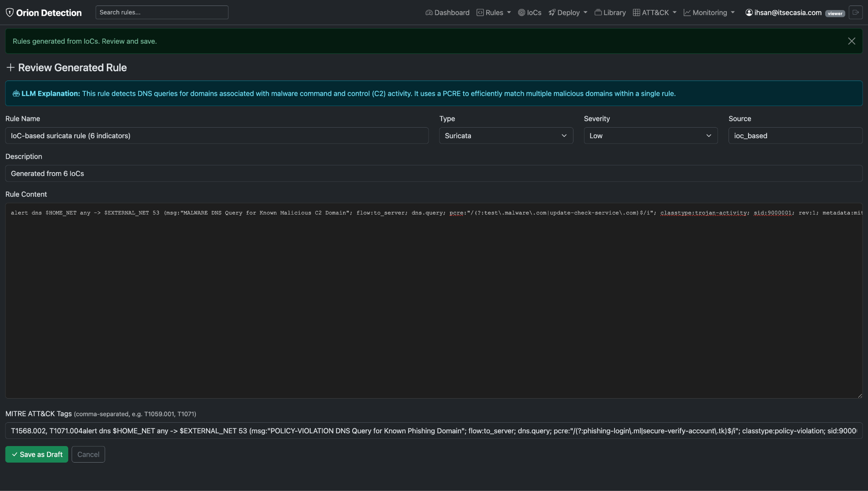868x491 pixels.
Task: Click the "Review Generated Rule" heading
Action: click(x=72, y=67)
